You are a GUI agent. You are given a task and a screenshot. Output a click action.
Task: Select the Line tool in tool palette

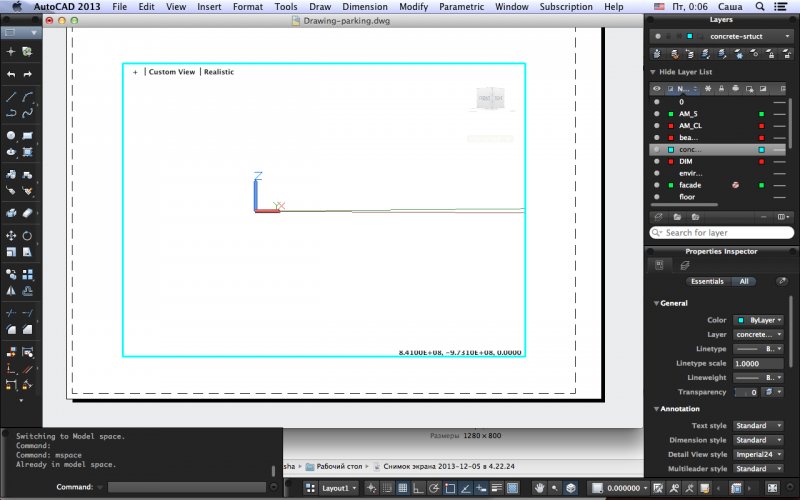(x=11, y=96)
